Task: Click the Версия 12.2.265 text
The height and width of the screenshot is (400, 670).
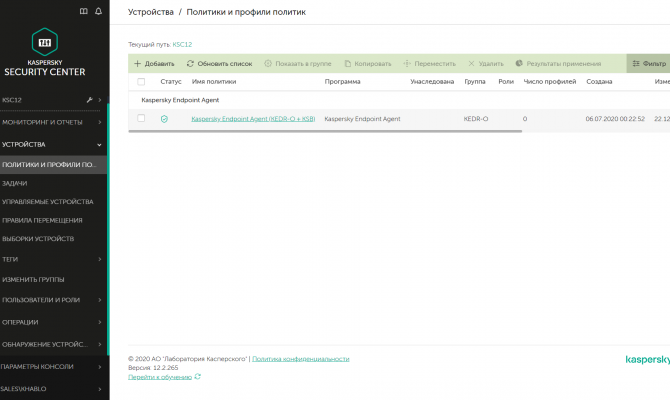Action: (x=153, y=368)
